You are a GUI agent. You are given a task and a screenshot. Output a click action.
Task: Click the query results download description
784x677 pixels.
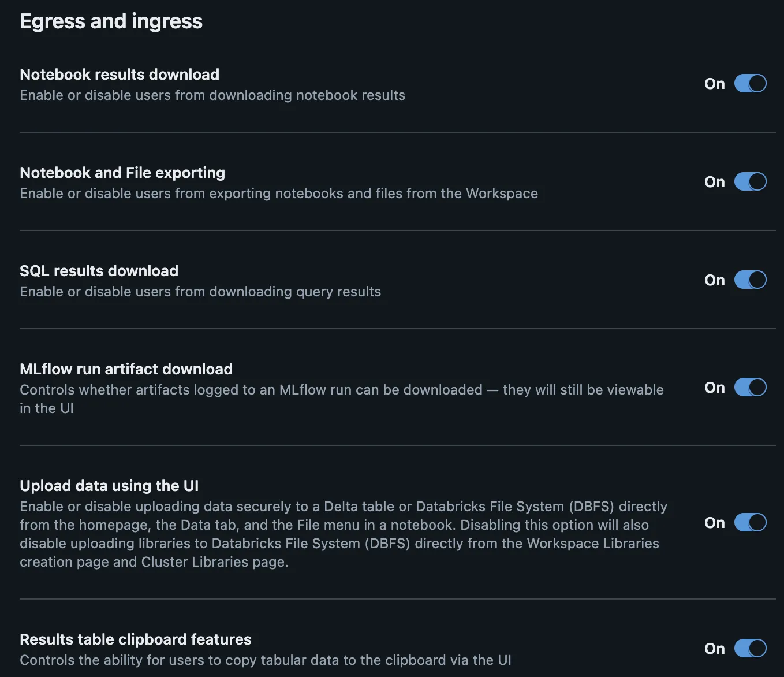point(200,291)
